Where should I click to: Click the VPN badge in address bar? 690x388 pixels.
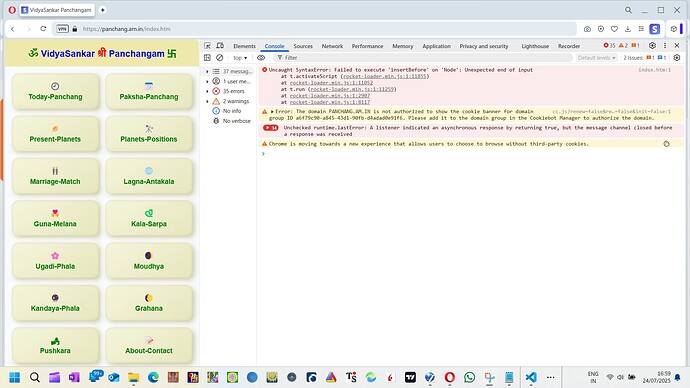[x=62, y=29]
